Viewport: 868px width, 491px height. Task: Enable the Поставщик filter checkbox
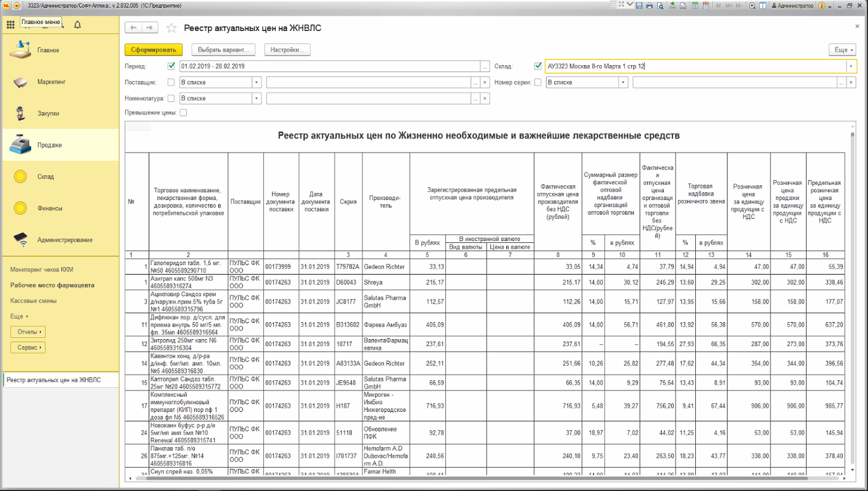[171, 82]
